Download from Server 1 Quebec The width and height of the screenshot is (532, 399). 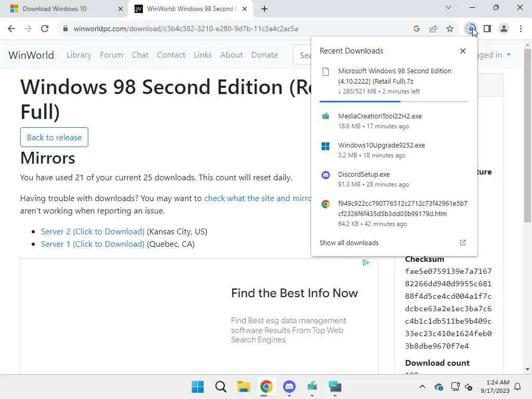click(92, 244)
